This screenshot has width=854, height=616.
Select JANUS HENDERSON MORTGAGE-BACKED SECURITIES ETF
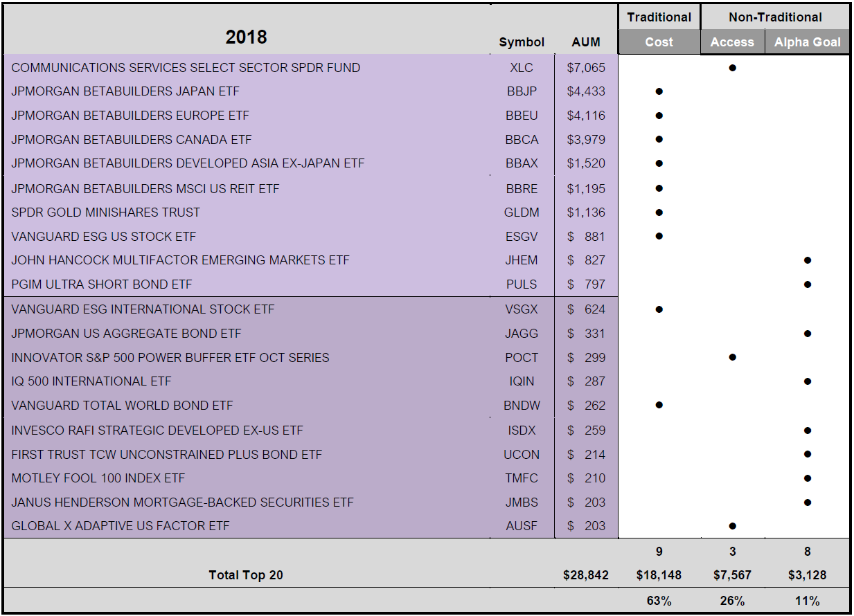coord(183,502)
